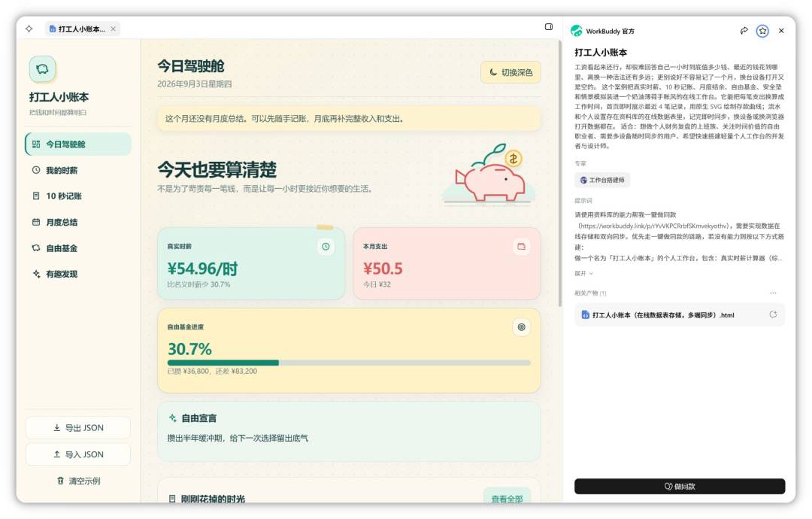This screenshot has width=812, height=519.
Task: Click the wallet icon on 本月支出 card
Action: pos(522,247)
